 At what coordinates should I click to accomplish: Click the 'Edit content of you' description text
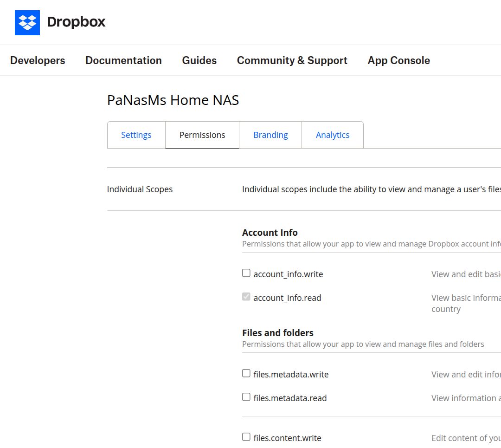pos(466,438)
